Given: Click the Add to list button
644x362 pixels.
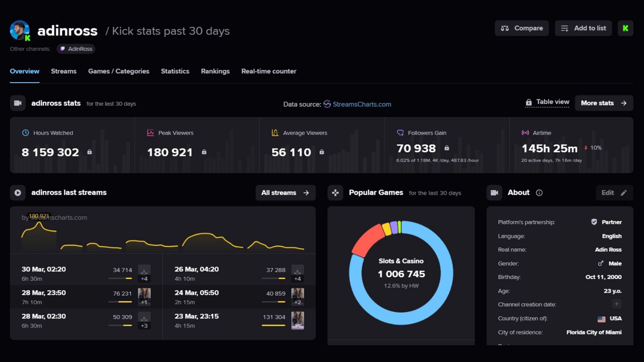Looking at the screenshot, I should coord(583,28).
